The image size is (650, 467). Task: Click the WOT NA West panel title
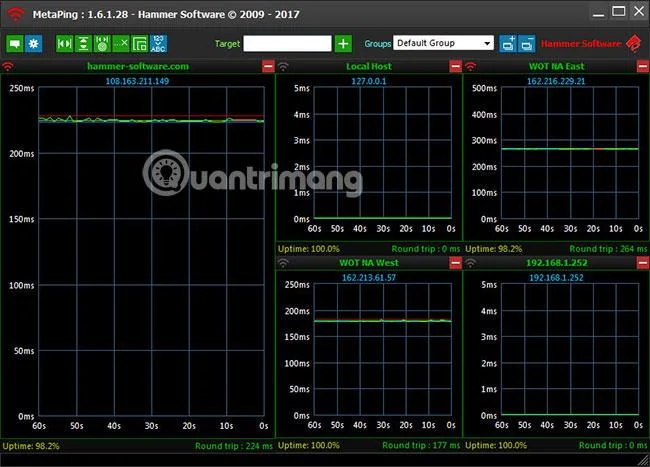coord(369,263)
